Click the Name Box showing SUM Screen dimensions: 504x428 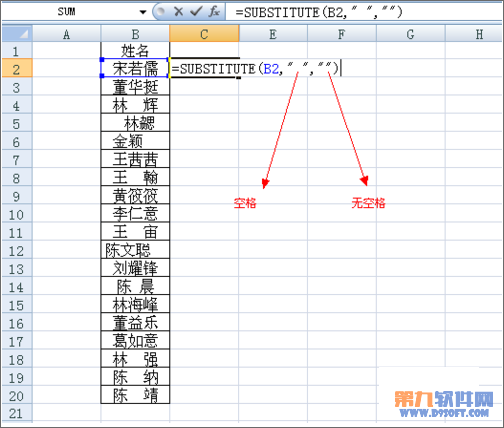click(x=67, y=12)
